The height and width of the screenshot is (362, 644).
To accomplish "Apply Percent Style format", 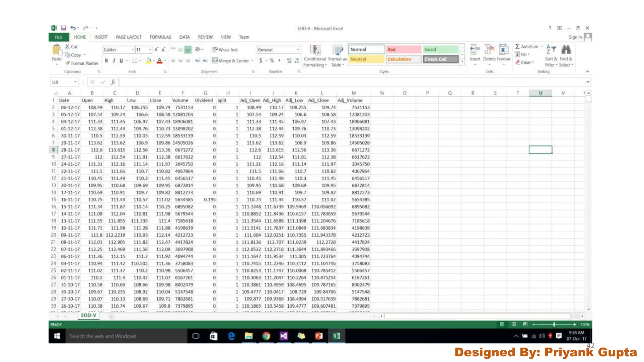I will (272, 60).
